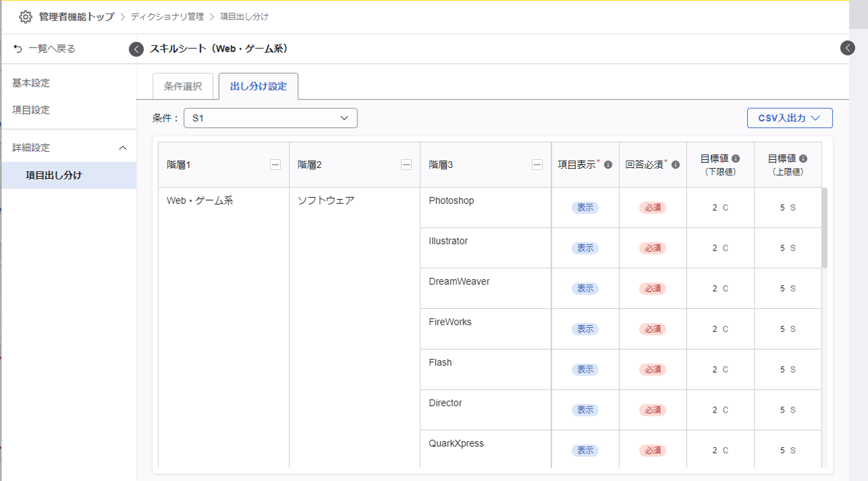Screen dimensions: 868x481
Task: Switch to the 条件選択 tab
Action: (x=183, y=87)
